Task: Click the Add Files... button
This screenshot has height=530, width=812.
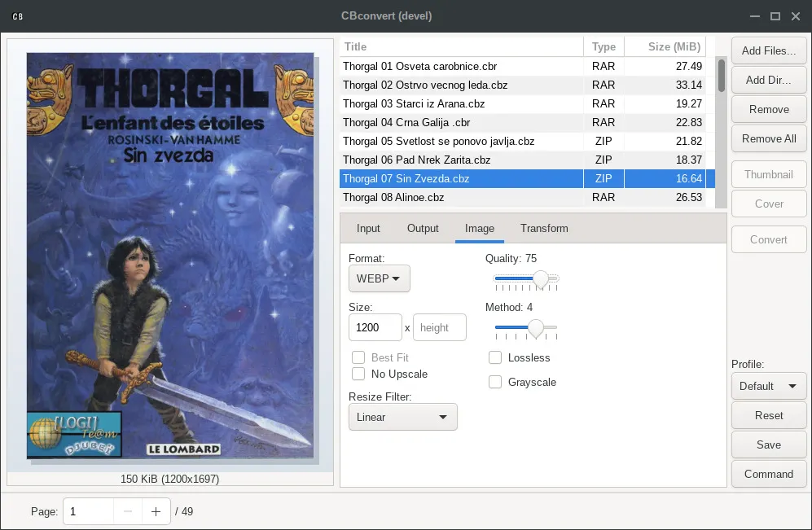Action: (x=769, y=50)
